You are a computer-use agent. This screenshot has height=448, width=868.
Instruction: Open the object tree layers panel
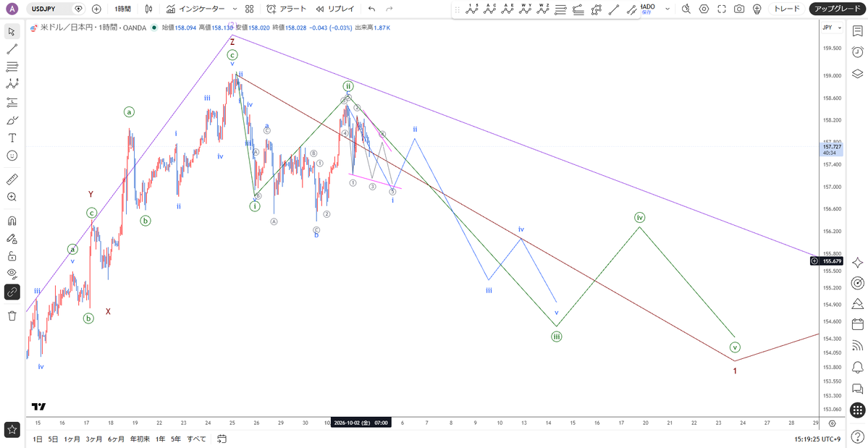point(857,74)
